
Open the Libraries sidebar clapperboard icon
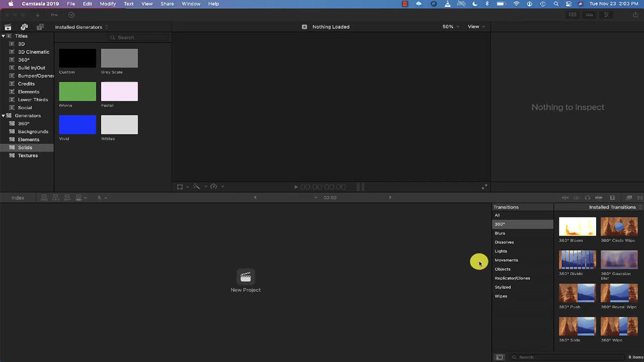8,27
